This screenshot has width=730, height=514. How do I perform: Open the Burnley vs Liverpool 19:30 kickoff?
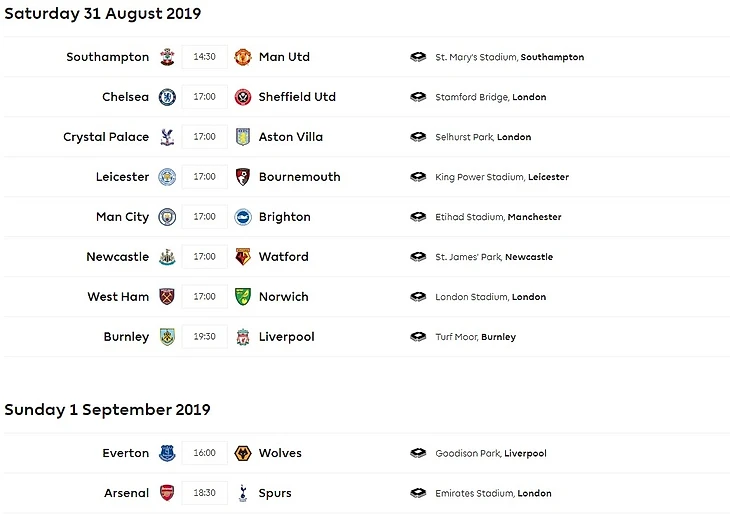pyautogui.click(x=205, y=337)
